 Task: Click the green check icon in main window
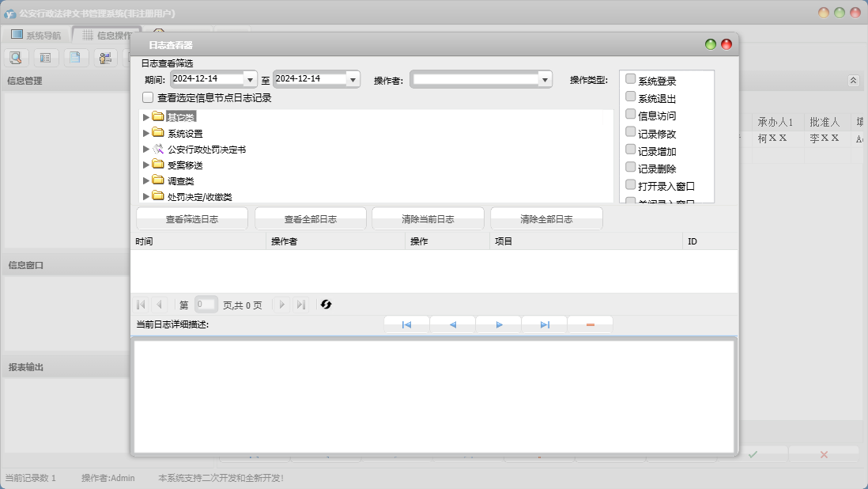tap(753, 454)
